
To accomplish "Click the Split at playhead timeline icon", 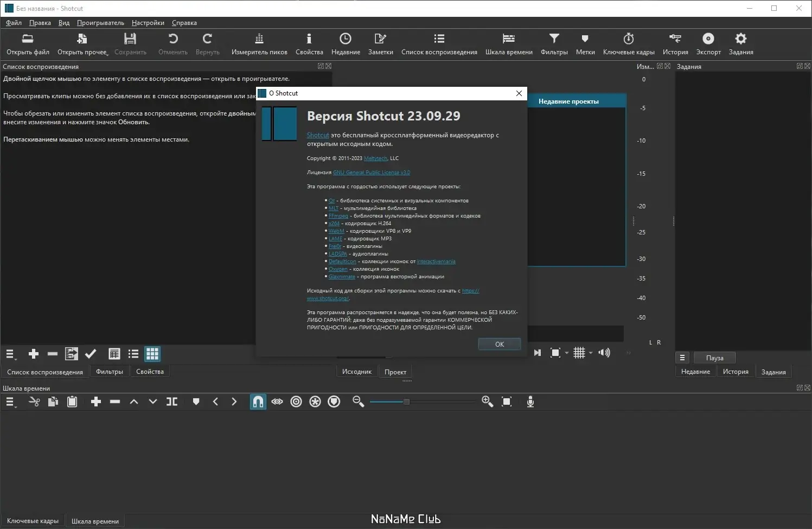I will (172, 401).
